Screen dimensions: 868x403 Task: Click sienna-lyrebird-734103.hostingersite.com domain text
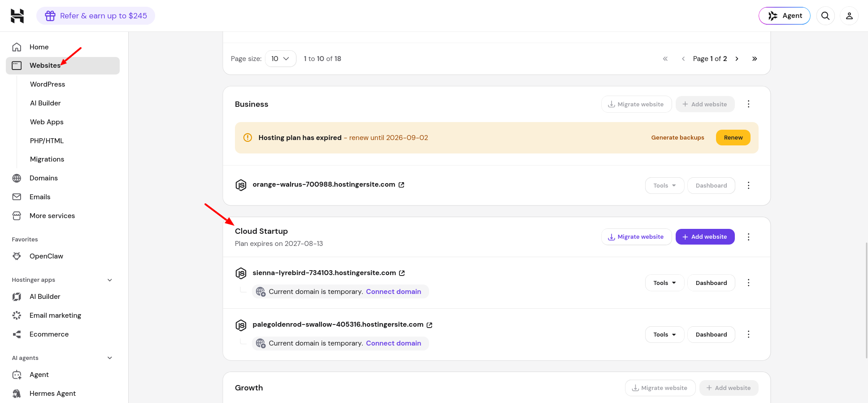click(324, 273)
